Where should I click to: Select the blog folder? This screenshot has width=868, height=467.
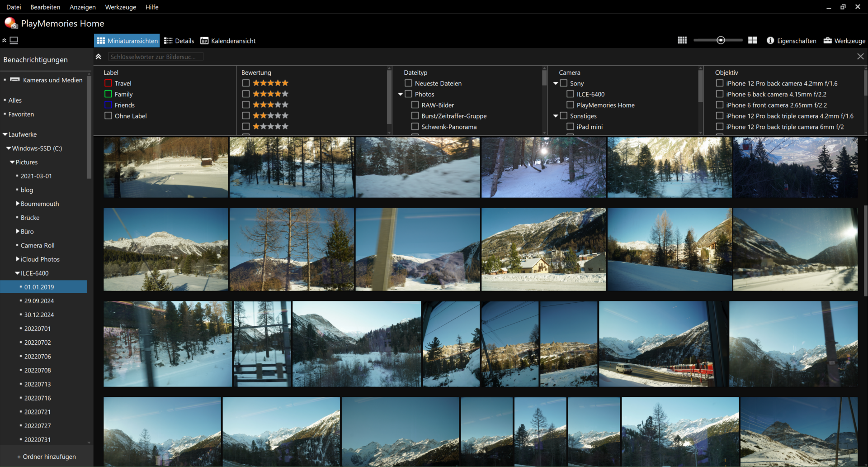[x=27, y=190]
